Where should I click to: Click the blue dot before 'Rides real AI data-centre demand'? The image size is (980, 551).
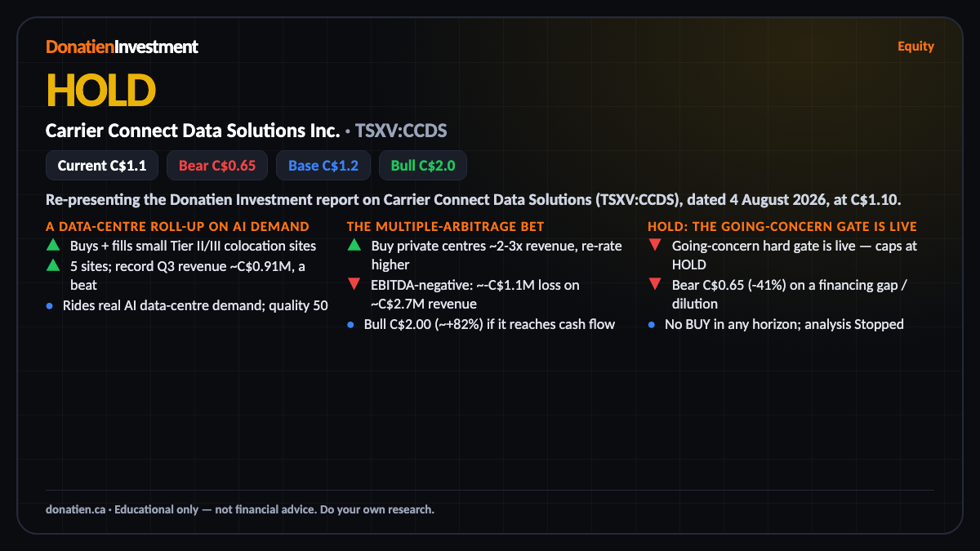coord(50,306)
